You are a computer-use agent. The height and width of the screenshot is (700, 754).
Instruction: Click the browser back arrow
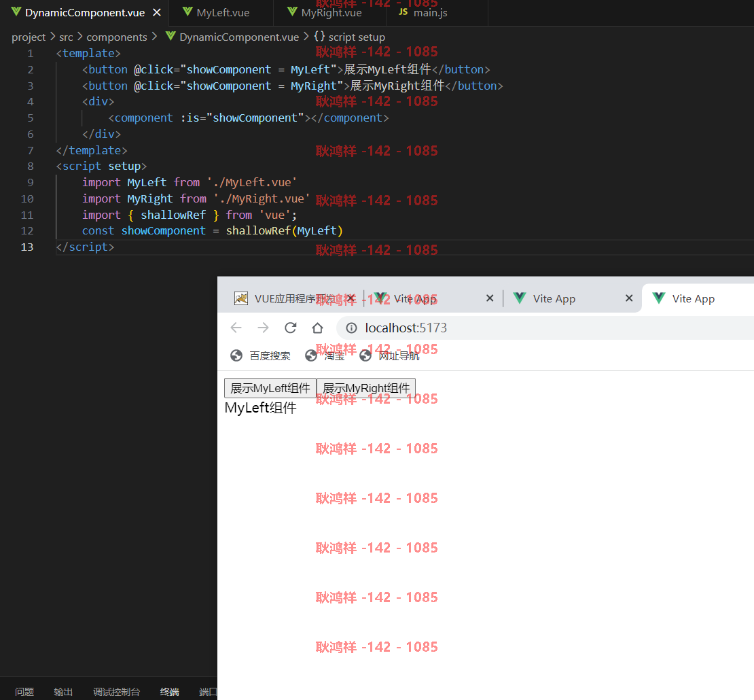pyautogui.click(x=236, y=328)
